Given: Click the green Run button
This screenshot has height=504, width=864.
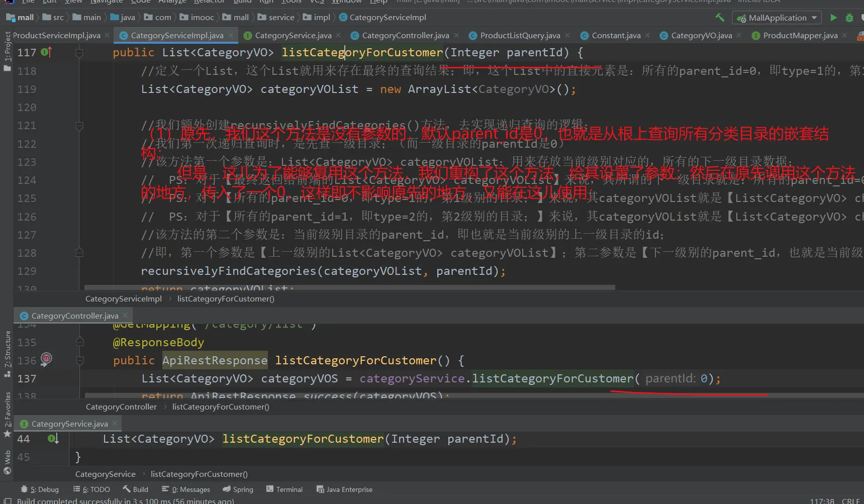Looking at the screenshot, I should pyautogui.click(x=833, y=18).
